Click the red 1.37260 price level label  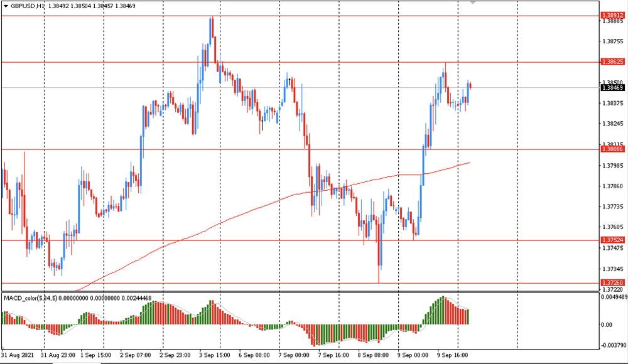613,282
